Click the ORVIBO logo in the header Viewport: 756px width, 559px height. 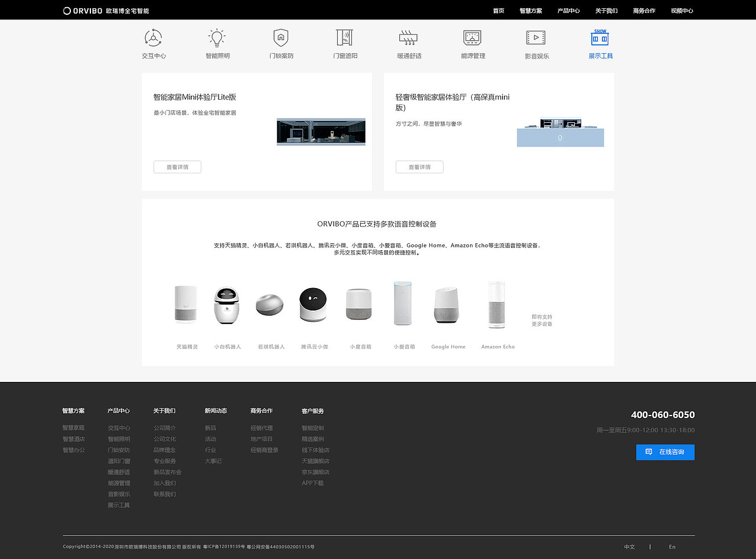pyautogui.click(x=106, y=11)
